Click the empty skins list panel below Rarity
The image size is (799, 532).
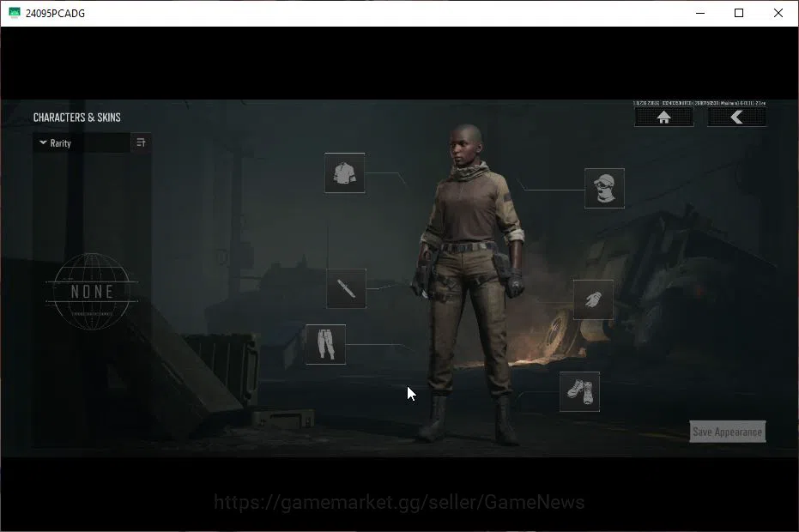[92, 300]
